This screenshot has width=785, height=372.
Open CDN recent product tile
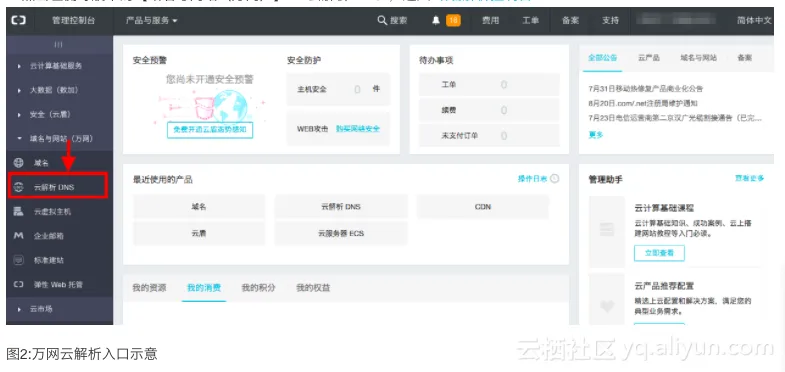483,207
